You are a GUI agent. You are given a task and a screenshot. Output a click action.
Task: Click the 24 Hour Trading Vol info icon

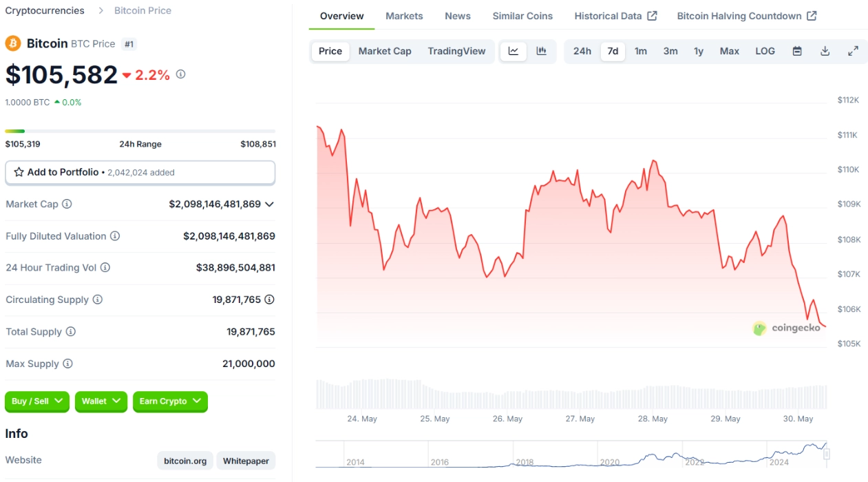(105, 268)
